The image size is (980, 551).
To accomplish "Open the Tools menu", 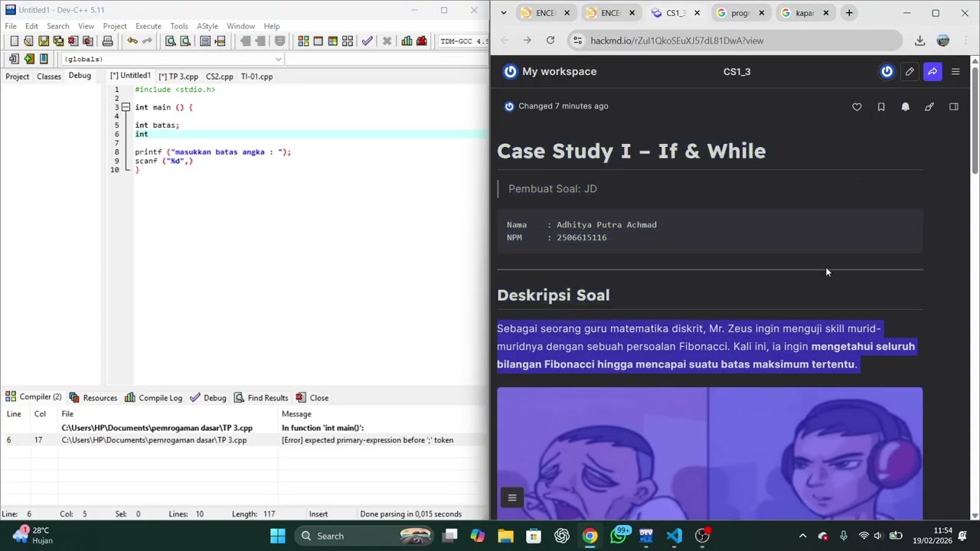I will tap(179, 26).
